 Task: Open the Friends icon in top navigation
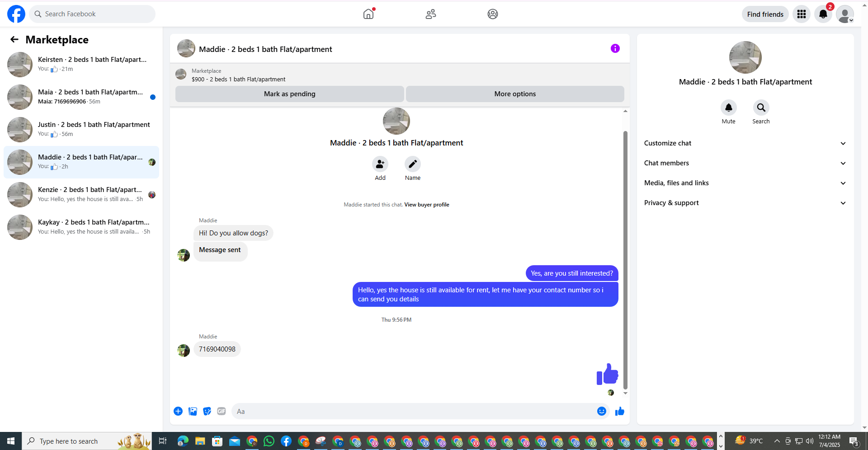(x=431, y=14)
